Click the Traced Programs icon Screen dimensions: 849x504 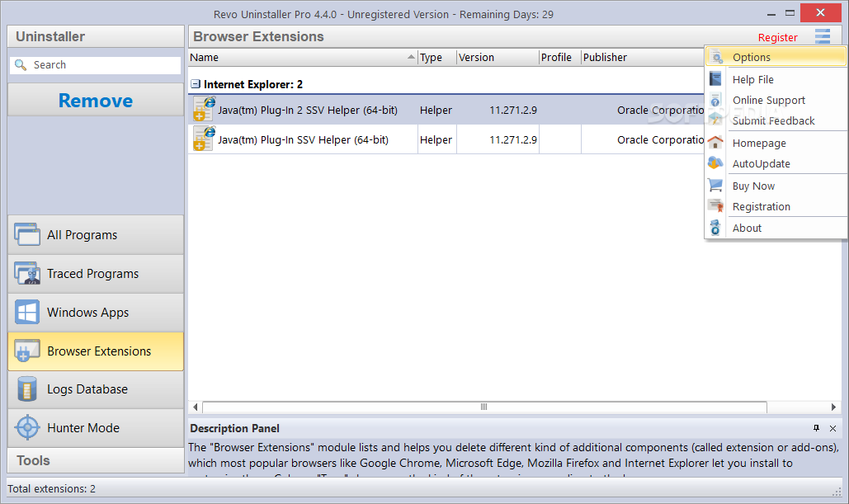point(27,273)
